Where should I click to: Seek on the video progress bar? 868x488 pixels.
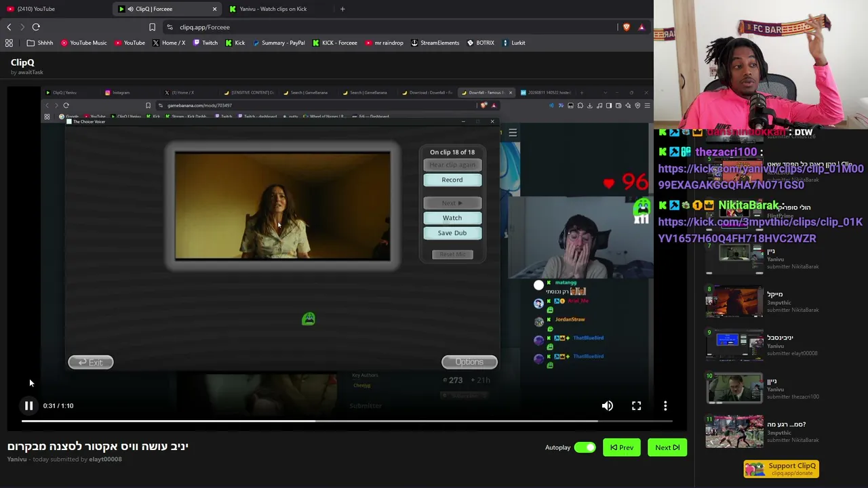346,421
